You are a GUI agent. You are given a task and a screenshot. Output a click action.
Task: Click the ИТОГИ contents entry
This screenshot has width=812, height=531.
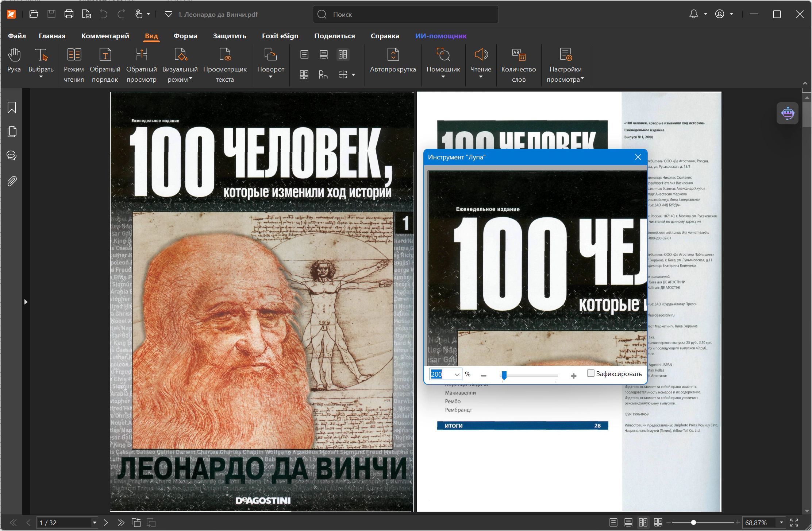pos(523,426)
